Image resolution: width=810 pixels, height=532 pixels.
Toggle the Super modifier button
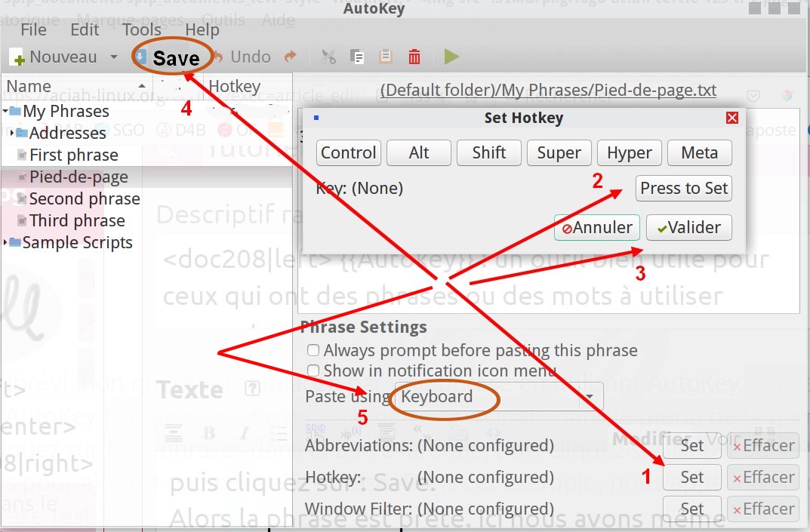pyautogui.click(x=559, y=153)
